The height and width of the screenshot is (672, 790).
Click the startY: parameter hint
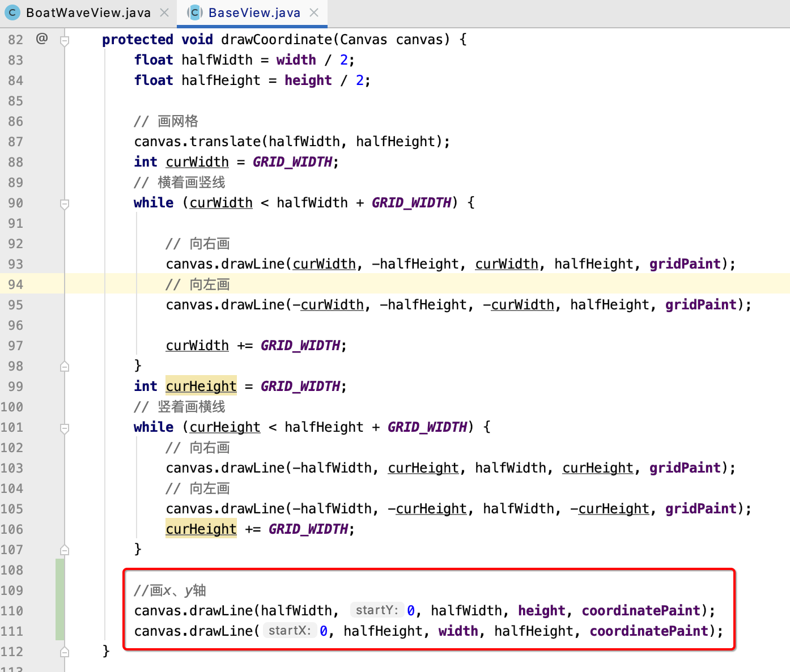click(x=377, y=610)
